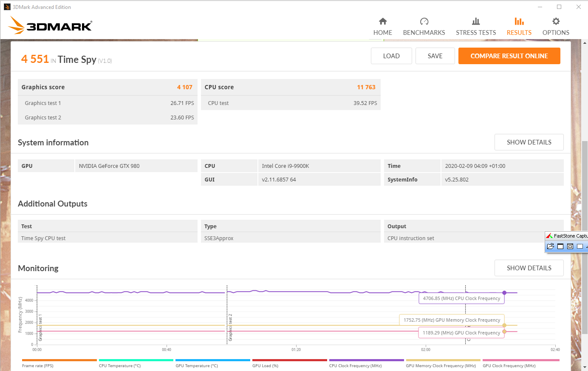Click NVIDIA GeForce GTX 980 GPU value
Viewport: 588px width, 371px height.
(109, 166)
